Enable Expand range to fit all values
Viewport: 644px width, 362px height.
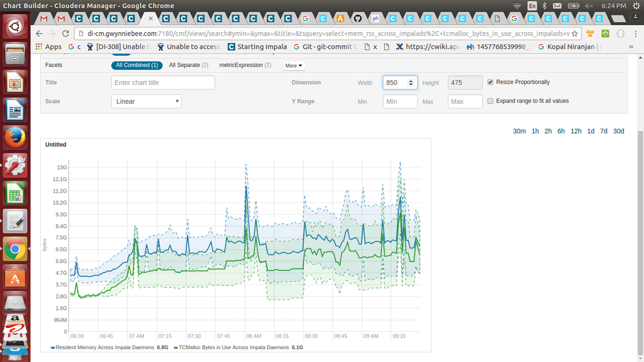tap(491, 101)
